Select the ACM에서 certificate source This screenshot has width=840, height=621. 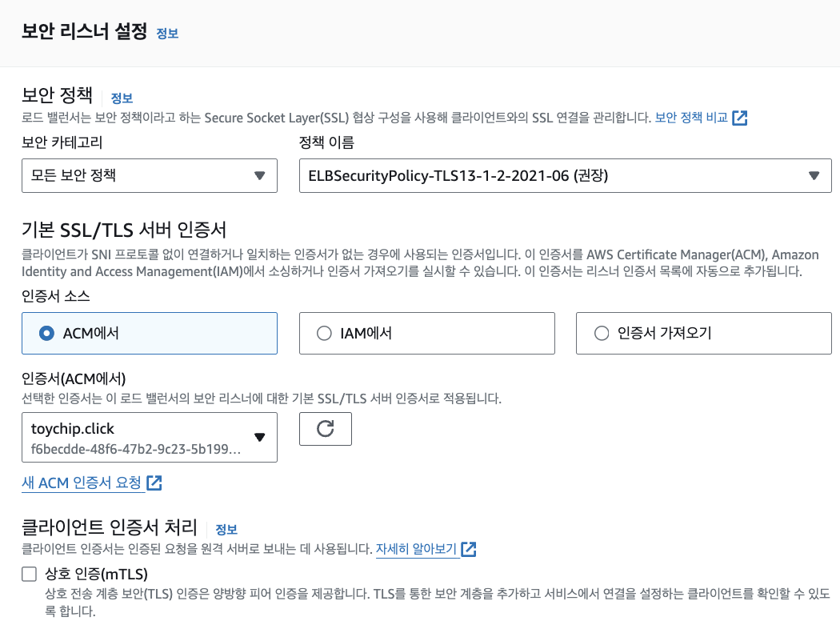[x=150, y=333]
